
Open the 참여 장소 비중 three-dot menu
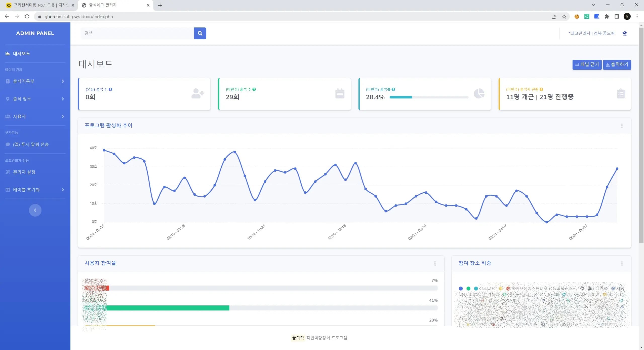(x=622, y=263)
